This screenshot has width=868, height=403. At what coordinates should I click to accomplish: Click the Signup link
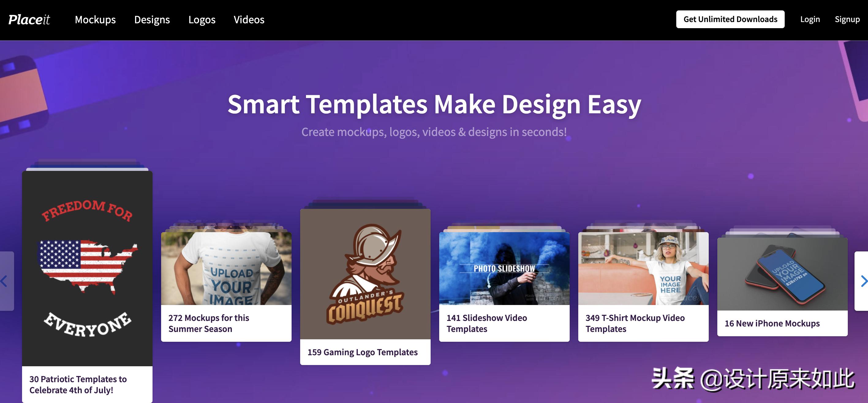[x=847, y=20]
